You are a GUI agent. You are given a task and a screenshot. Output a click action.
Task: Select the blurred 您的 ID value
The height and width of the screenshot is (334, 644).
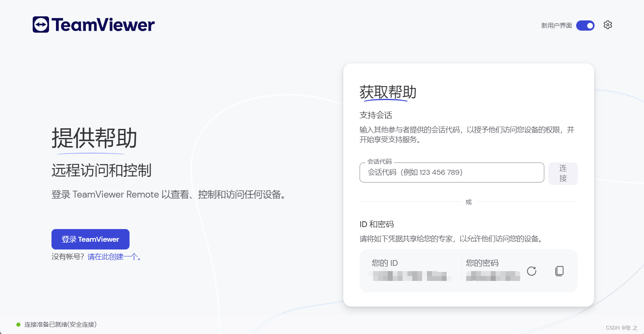[x=410, y=276]
